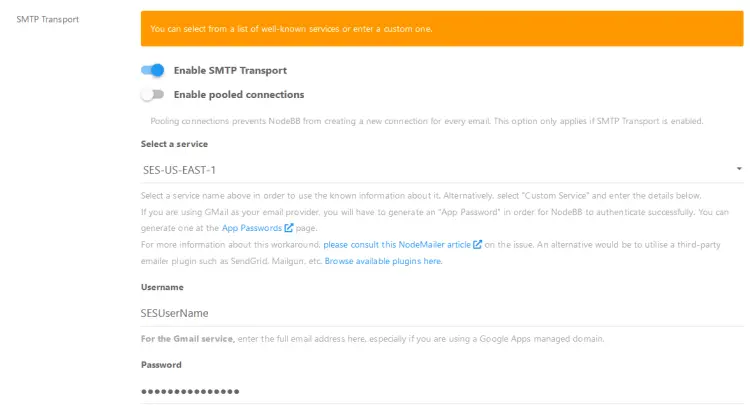Click the Username field containing SESUserName
The height and width of the screenshot is (413, 750).
[440, 313]
